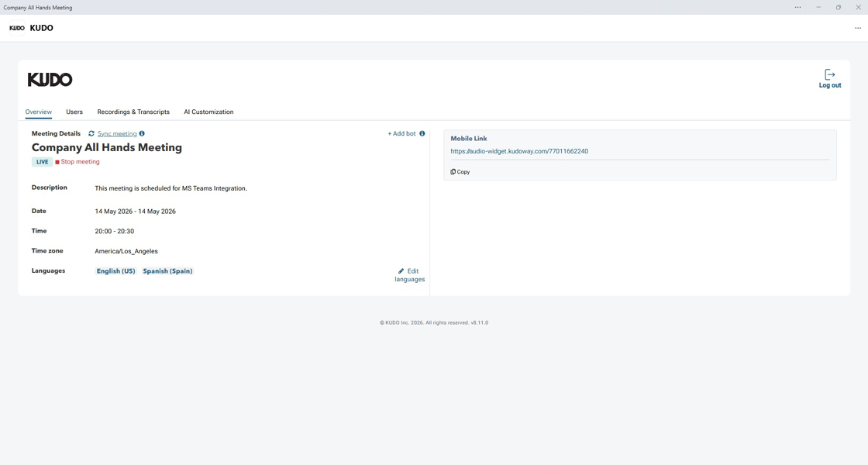Select the English (US) language tag
Viewport: 868px width, 465px height.
[x=115, y=271]
